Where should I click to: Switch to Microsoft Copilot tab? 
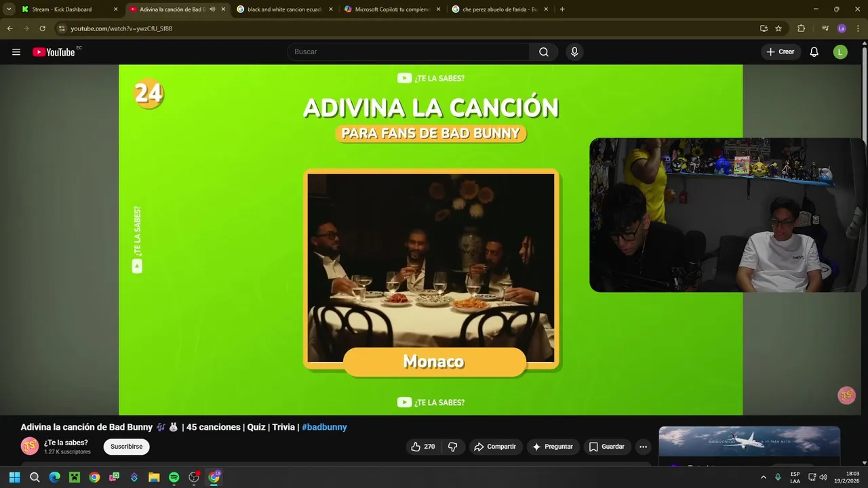tap(393, 9)
